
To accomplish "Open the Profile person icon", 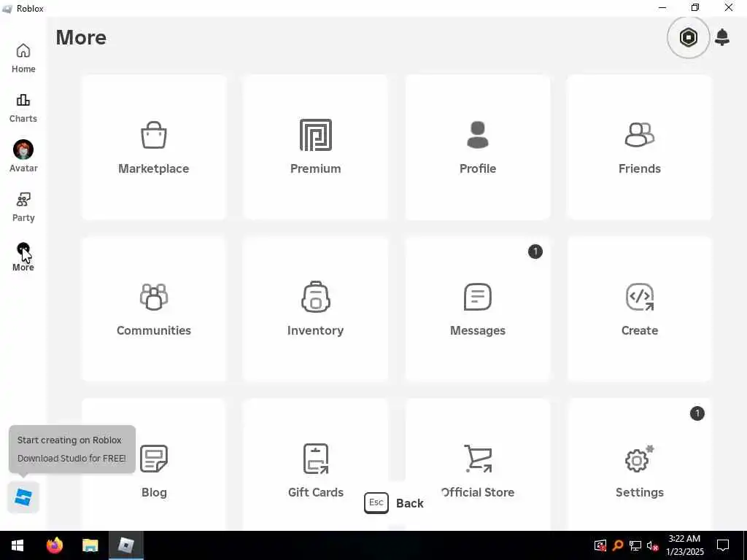I will 477,135.
